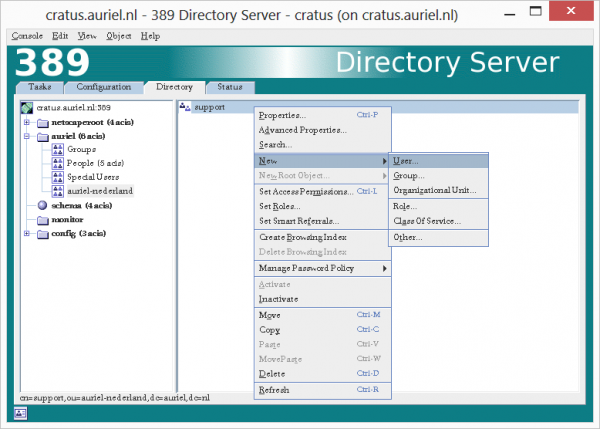Screen dimensions: 600x429
Task: Open the Status tab
Action: point(232,87)
